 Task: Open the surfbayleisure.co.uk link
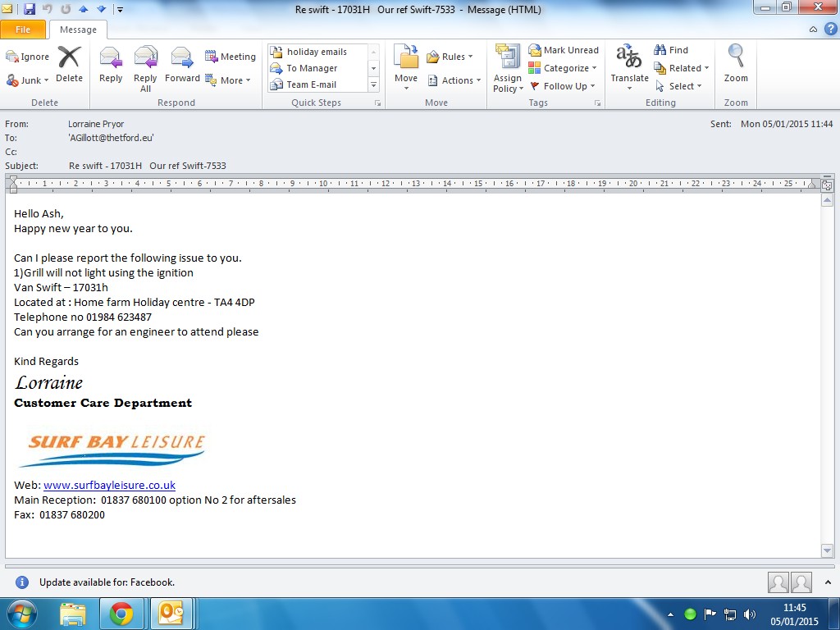tap(109, 485)
